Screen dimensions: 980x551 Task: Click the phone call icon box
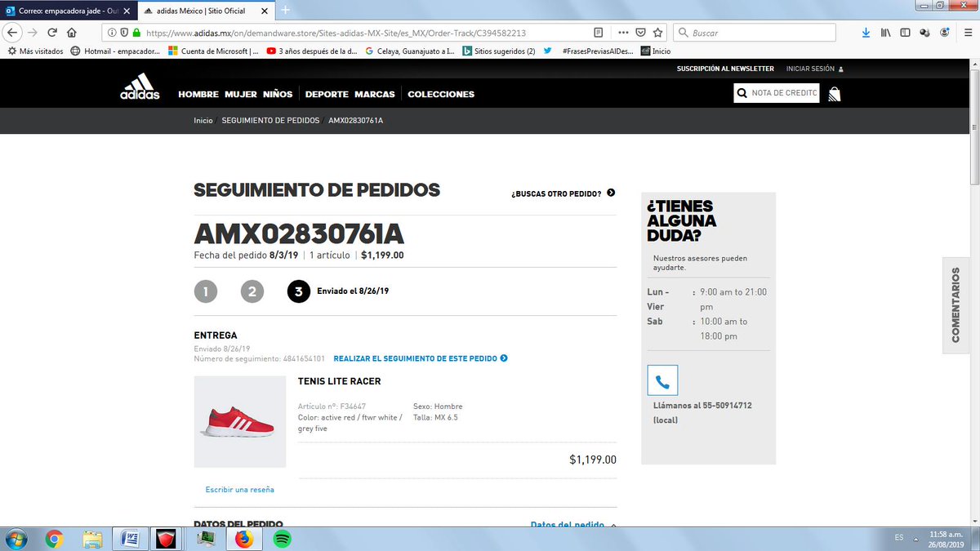click(662, 380)
